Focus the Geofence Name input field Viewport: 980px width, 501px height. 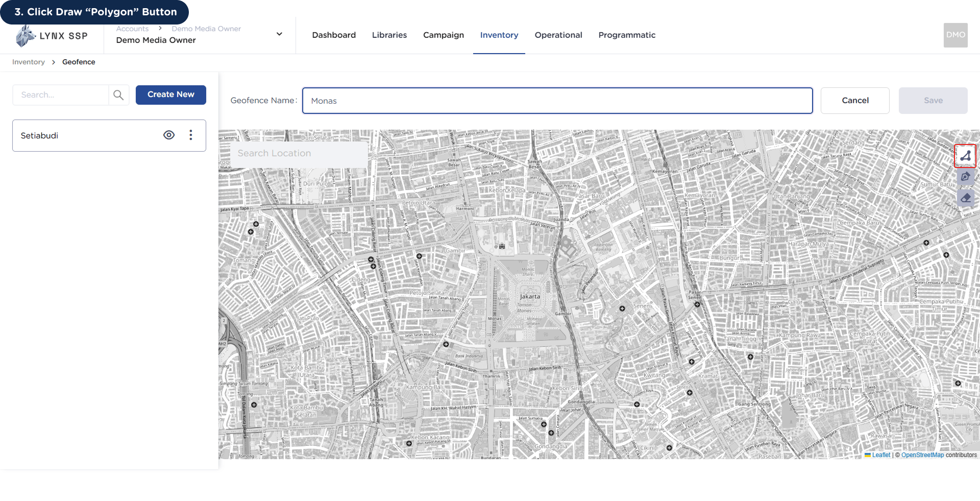click(x=557, y=101)
